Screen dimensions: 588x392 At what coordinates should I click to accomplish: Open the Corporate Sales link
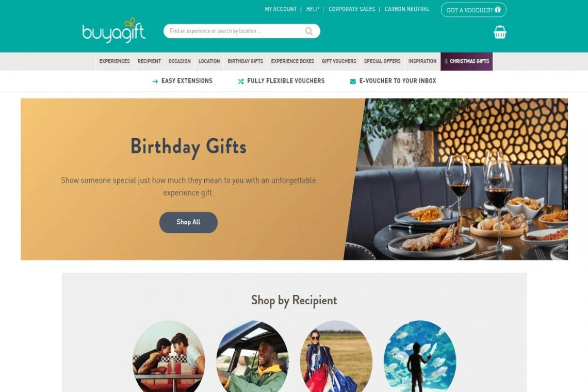point(352,9)
